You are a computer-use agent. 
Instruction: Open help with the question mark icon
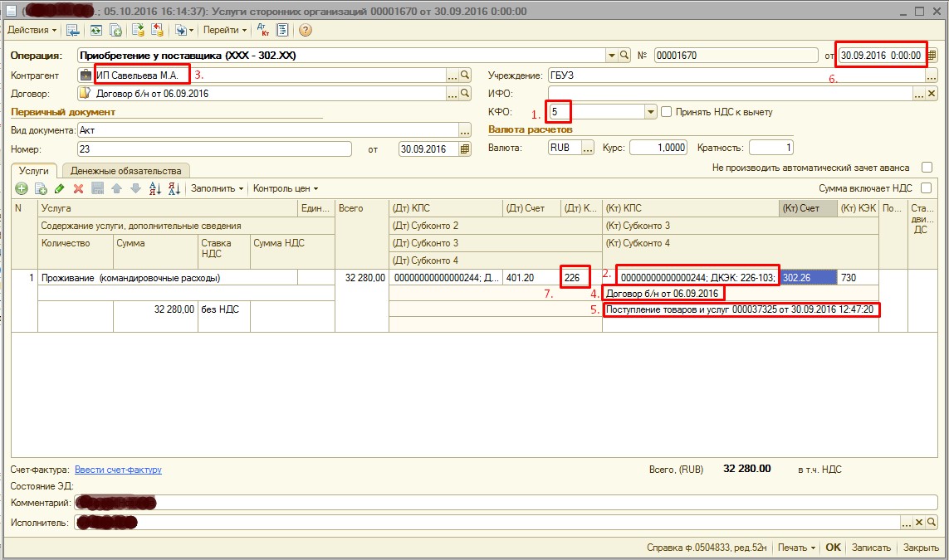pos(305,30)
